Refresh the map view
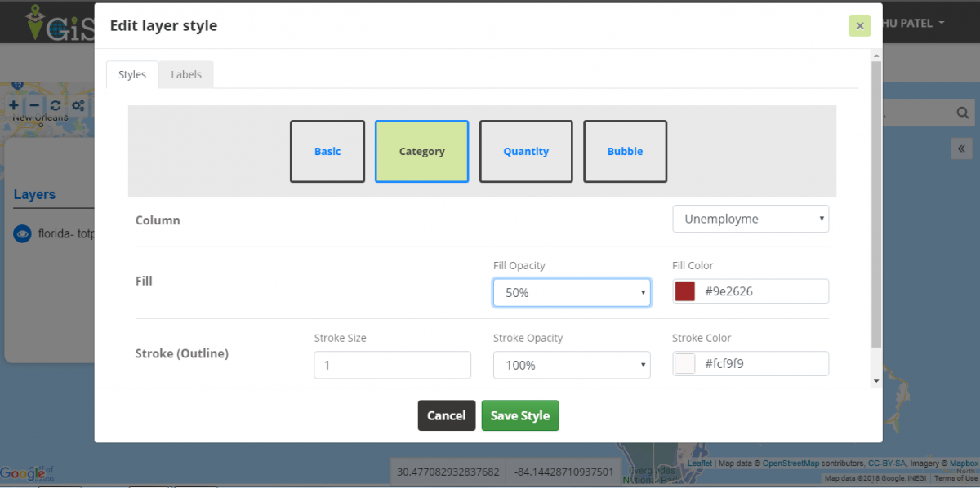 [x=55, y=104]
